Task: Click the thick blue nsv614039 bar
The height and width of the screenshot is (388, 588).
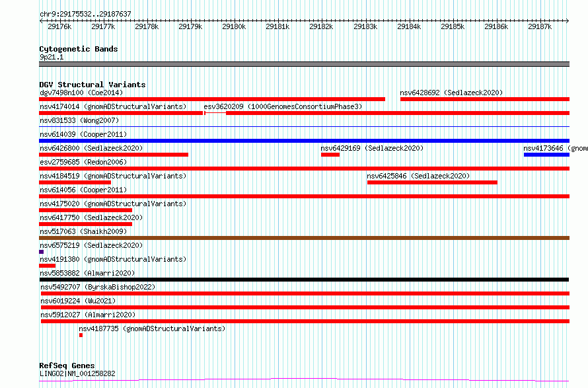Action: 304,141
